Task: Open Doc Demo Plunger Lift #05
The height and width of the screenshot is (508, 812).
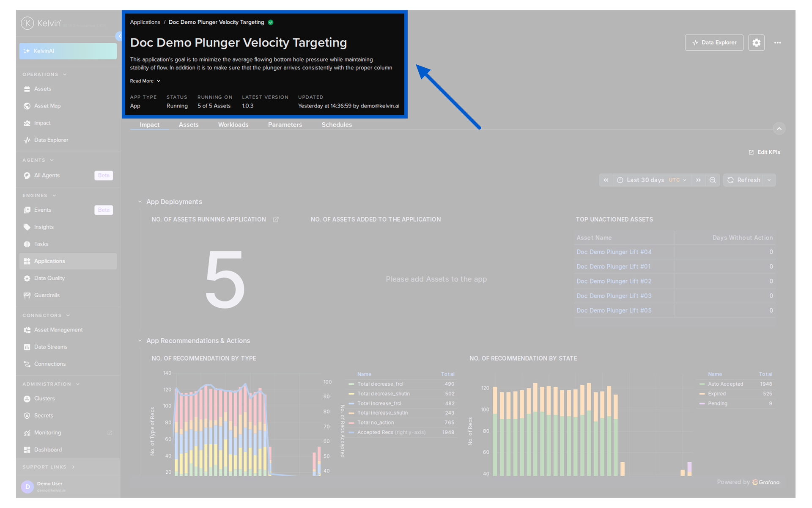Action: (614, 311)
